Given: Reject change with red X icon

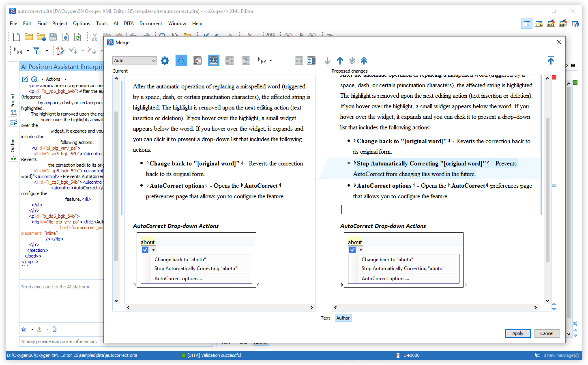Looking at the screenshot, I should click(92, 51).
